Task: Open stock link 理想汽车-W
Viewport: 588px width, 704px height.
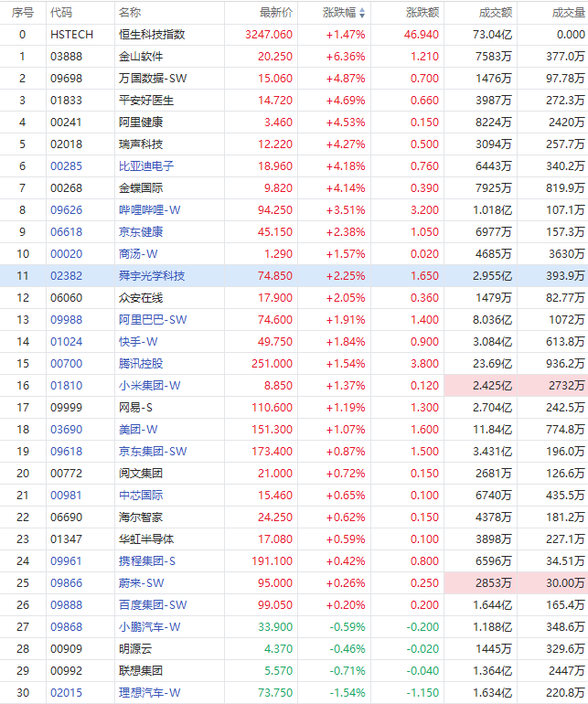Action: pos(150,693)
